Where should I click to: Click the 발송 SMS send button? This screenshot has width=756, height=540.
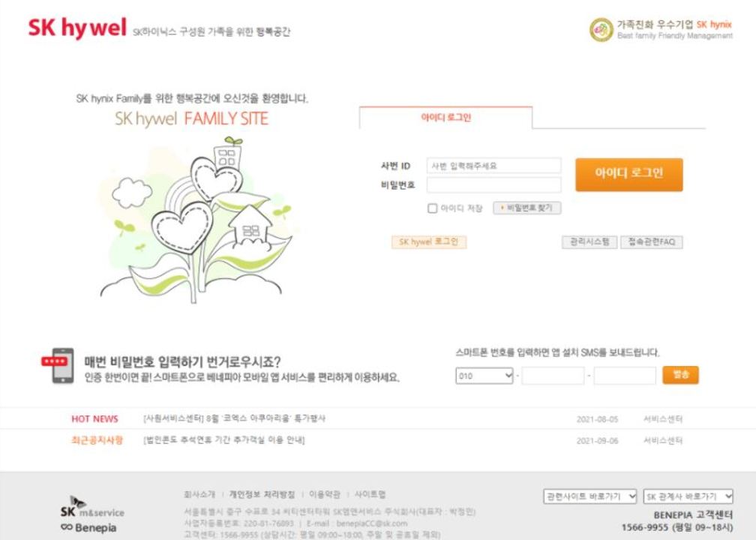pos(680,375)
